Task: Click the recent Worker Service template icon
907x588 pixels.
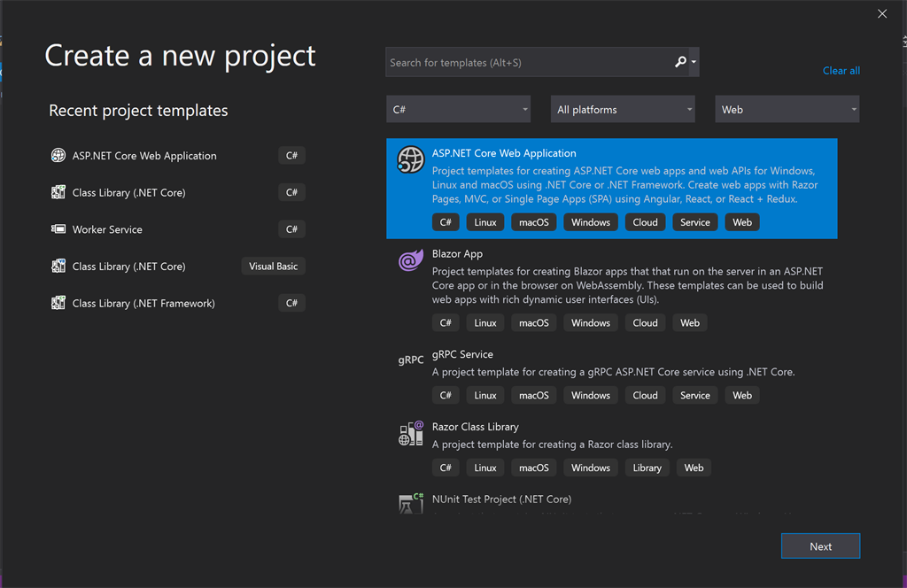Action: pos(58,229)
